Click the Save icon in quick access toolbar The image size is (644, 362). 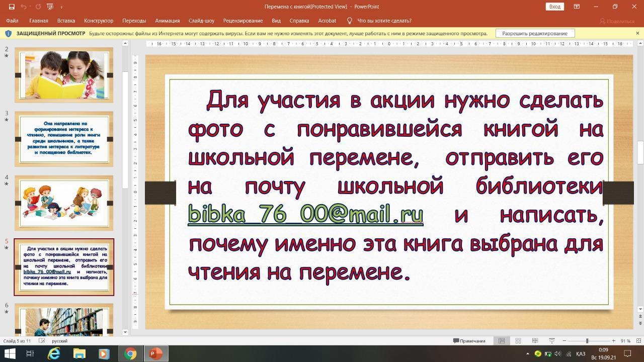[12, 7]
